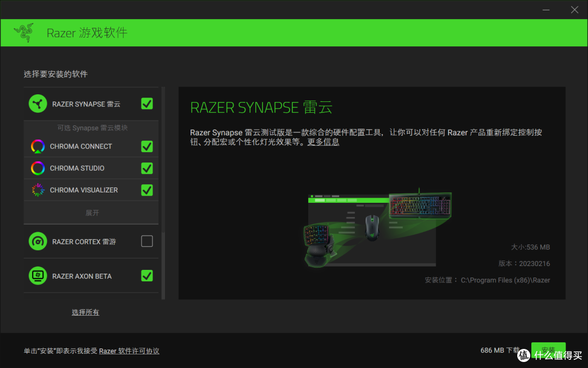Click the 版本：20230216 version text
Image resolution: width=588 pixels, height=368 pixels.
524,264
